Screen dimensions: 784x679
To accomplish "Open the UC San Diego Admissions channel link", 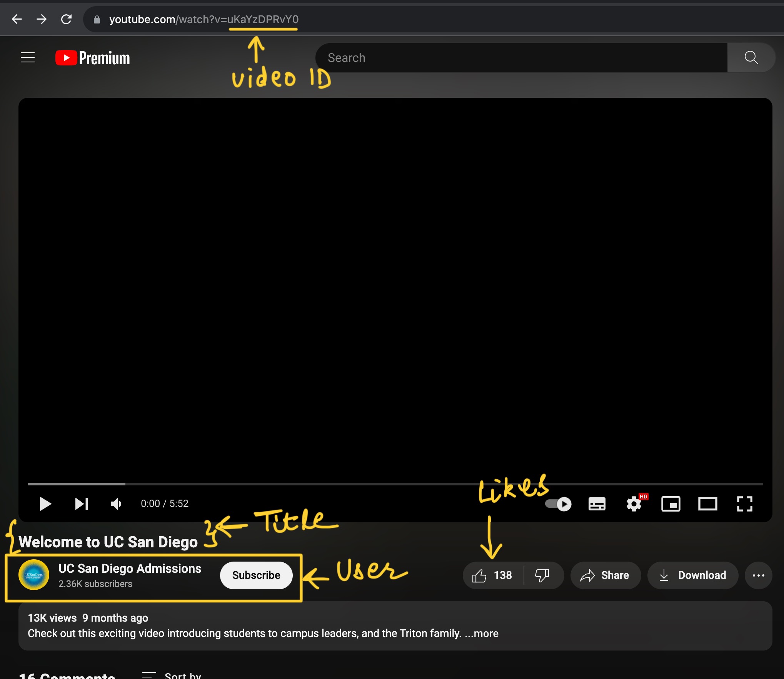I will pyautogui.click(x=130, y=569).
